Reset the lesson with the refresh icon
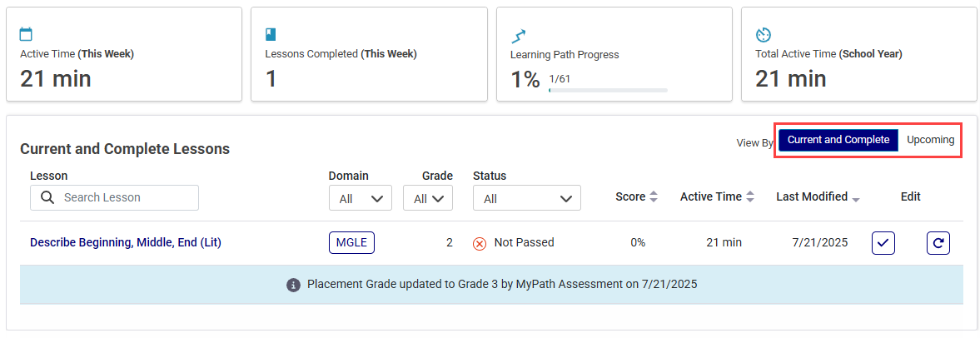Image resolution: width=980 pixels, height=338 pixels. (x=938, y=243)
